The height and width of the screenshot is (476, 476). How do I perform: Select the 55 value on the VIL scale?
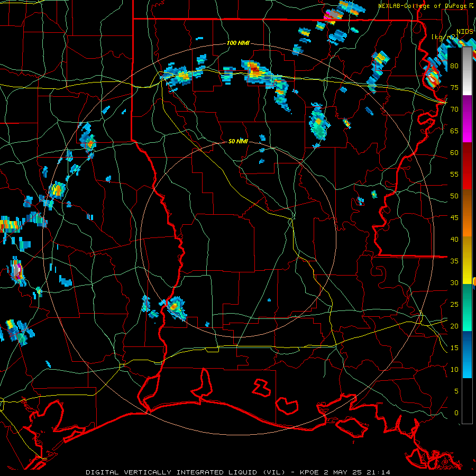click(454, 174)
